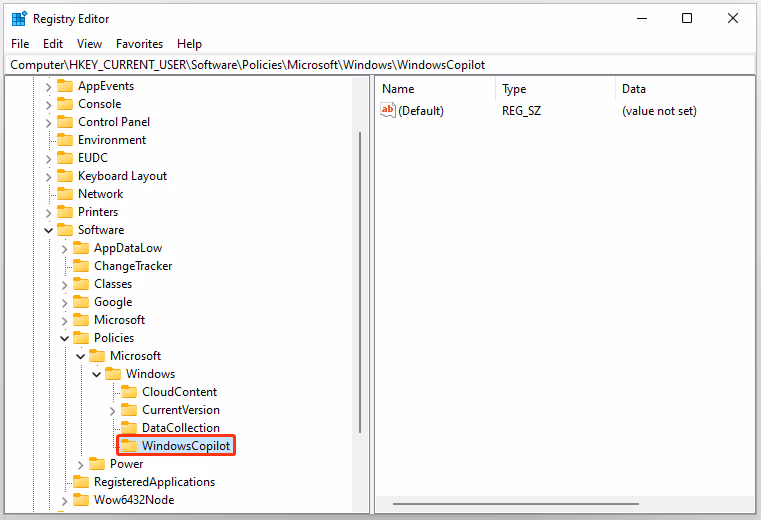Screen dimensions: 761x520
Task: Select the (Default) value name
Action: coord(421,111)
